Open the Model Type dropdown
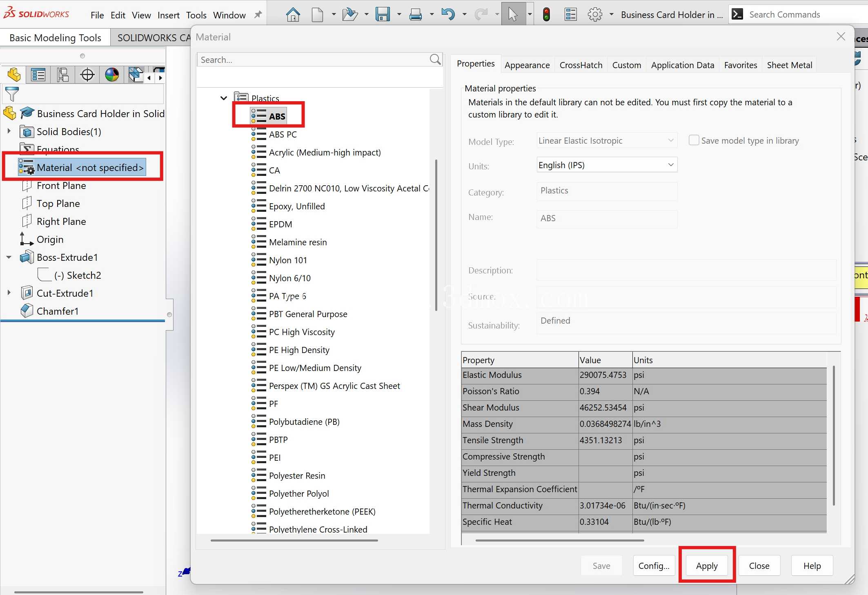Viewport: 868px width, 595px height. [x=607, y=140]
